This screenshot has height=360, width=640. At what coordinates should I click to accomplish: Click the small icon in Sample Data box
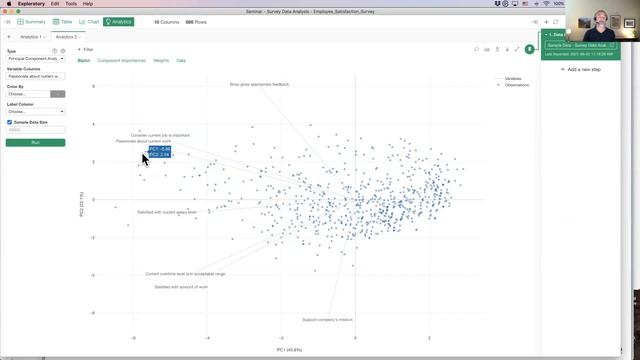tap(611, 45)
